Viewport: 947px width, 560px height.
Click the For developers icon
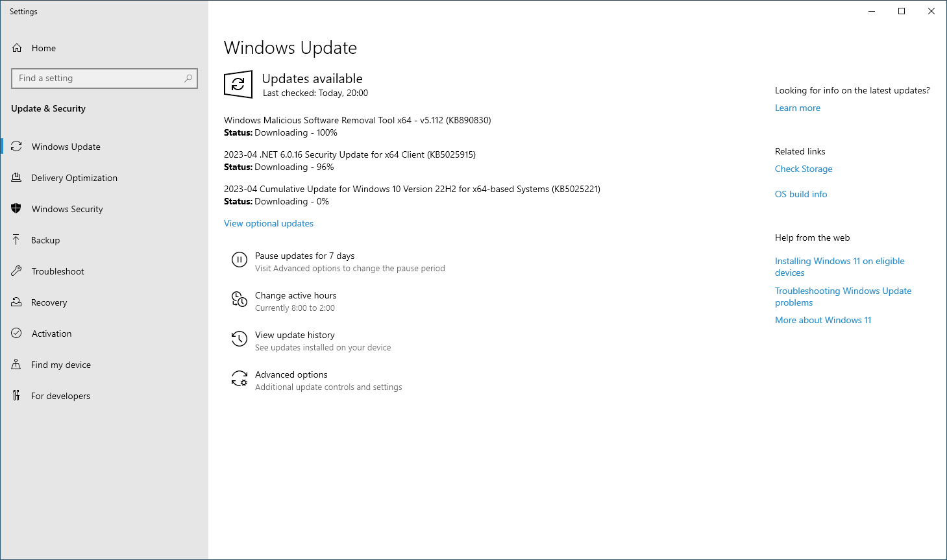coord(17,396)
